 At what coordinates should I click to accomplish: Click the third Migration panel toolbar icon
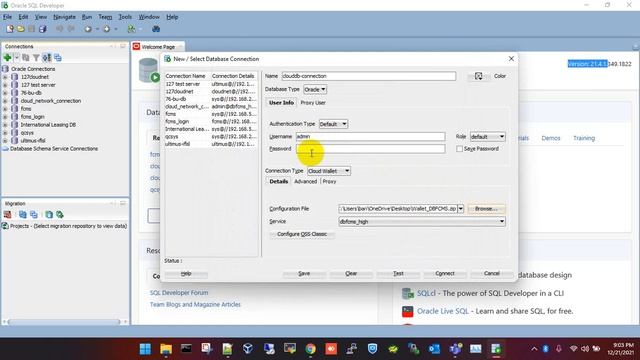pyautogui.click(x=34, y=214)
